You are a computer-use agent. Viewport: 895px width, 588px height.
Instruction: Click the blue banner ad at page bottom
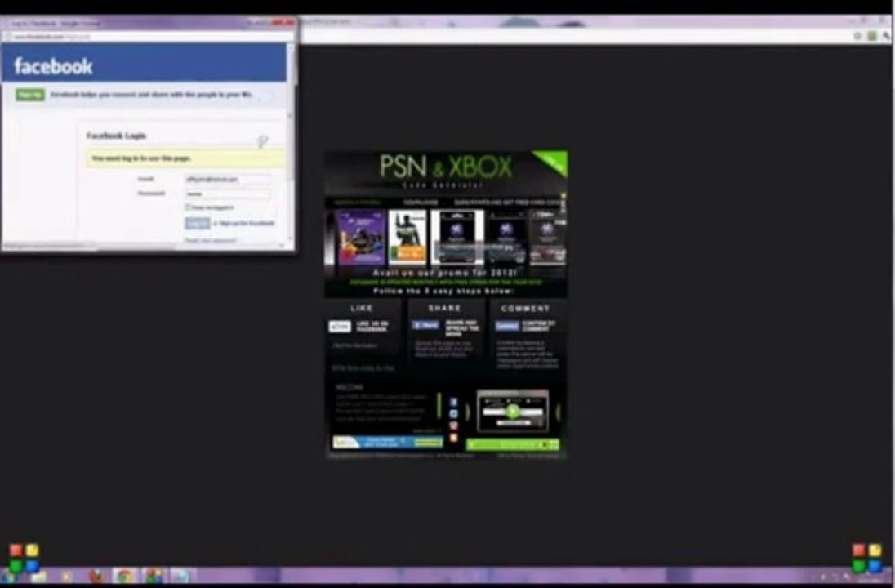(x=388, y=442)
